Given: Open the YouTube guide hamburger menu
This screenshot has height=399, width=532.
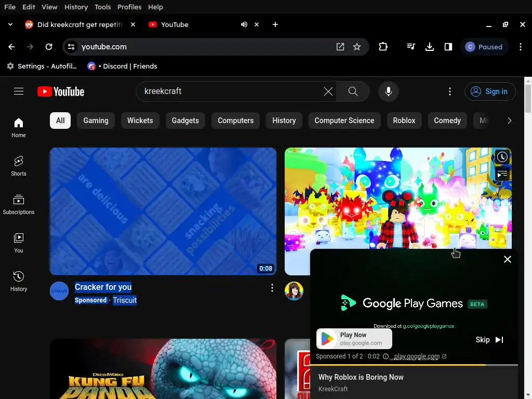Looking at the screenshot, I should [x=19, y=91].
